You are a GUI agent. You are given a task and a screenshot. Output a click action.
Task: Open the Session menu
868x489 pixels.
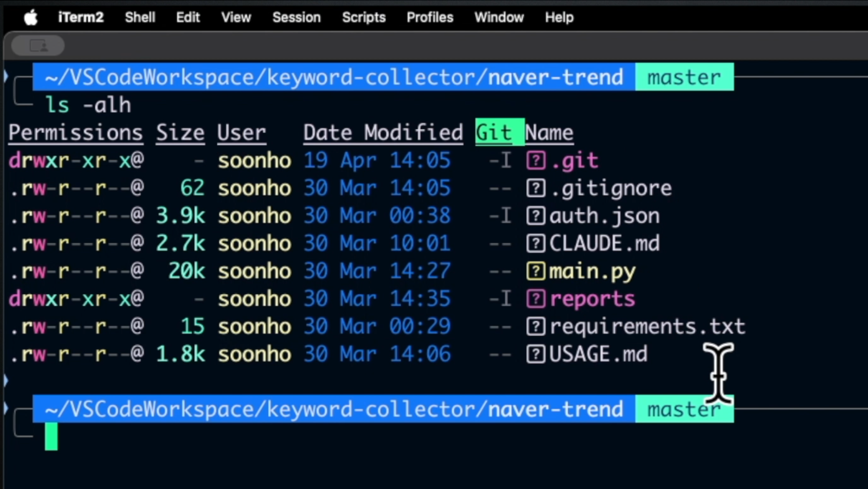pyautogui.click(x=296, y=17)
